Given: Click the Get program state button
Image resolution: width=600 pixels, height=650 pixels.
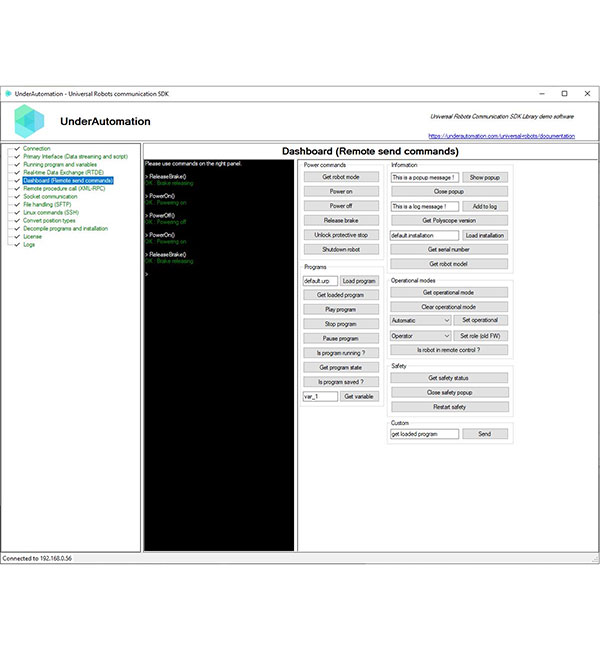Looking at the screenshot, I should tap(341, 368).
